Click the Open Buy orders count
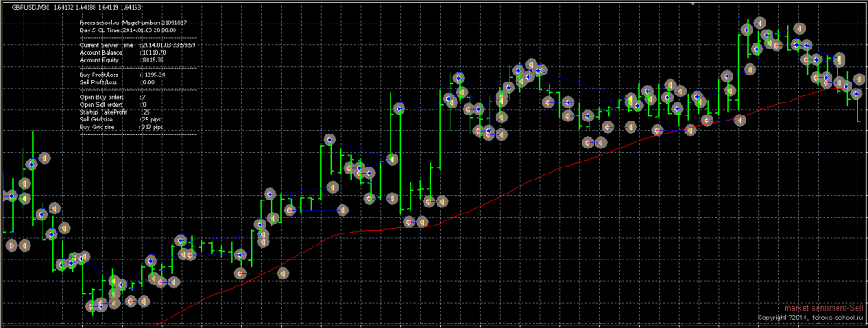The height and width of the screenshot is (328, 868). [x=143, y=97]
